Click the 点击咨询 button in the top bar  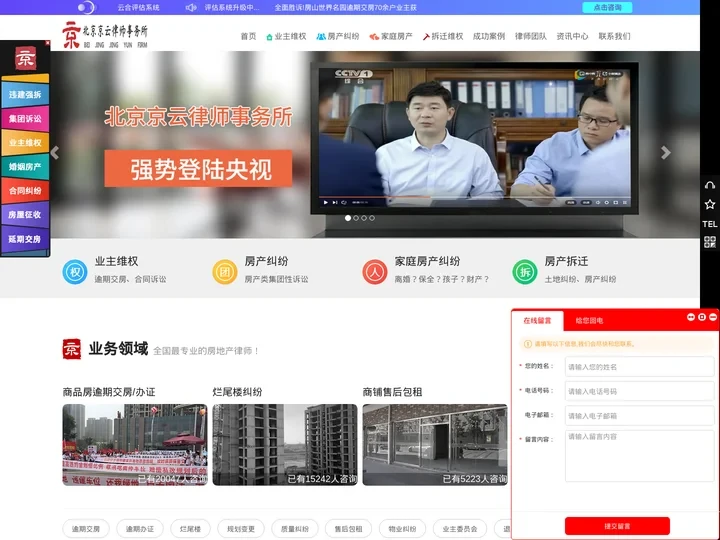pos(607,7)
